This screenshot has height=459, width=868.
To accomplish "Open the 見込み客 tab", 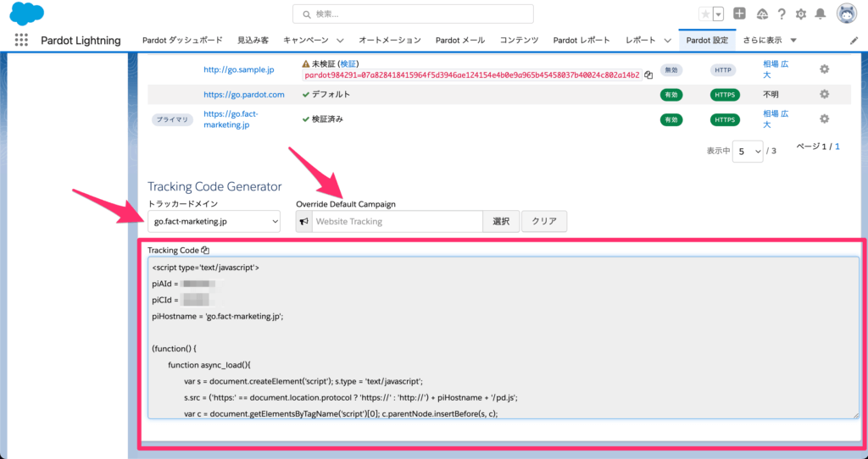I will [253, 41].
